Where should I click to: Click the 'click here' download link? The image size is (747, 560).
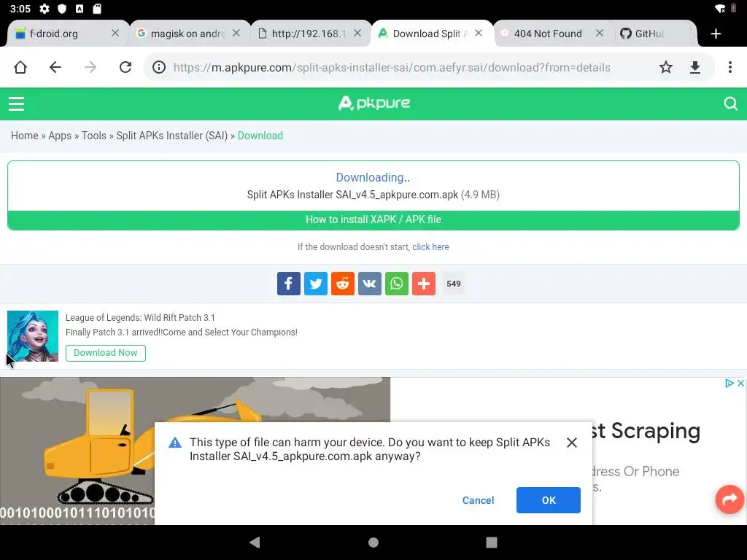430,246
